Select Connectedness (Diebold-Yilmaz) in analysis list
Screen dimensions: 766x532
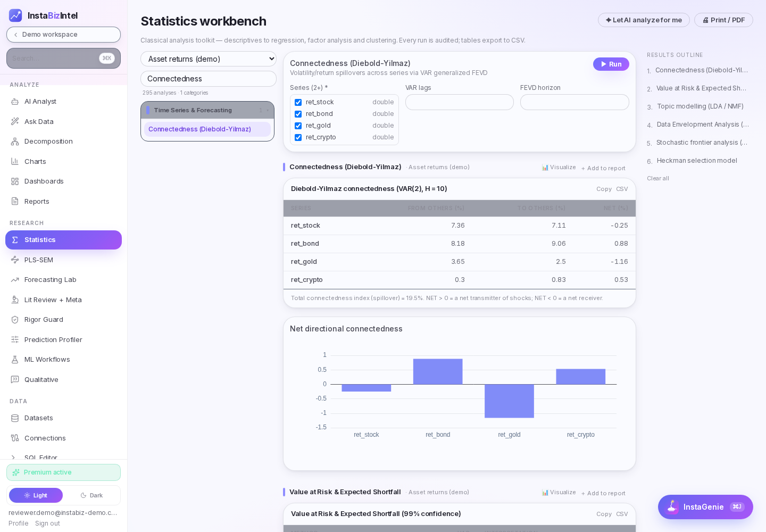coord(207,129)
